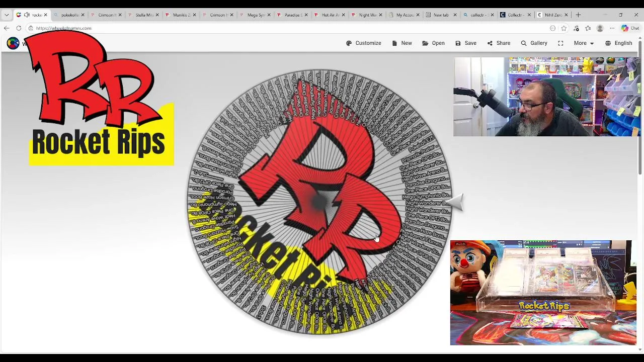Screen dimensions: 644x362
Task: Switch to the collectr search tab
Action: coord(478,15)
